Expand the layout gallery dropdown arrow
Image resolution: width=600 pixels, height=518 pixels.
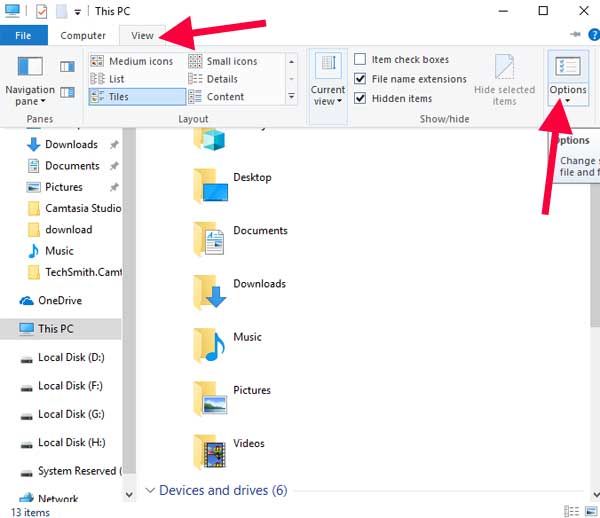(292, 97)
